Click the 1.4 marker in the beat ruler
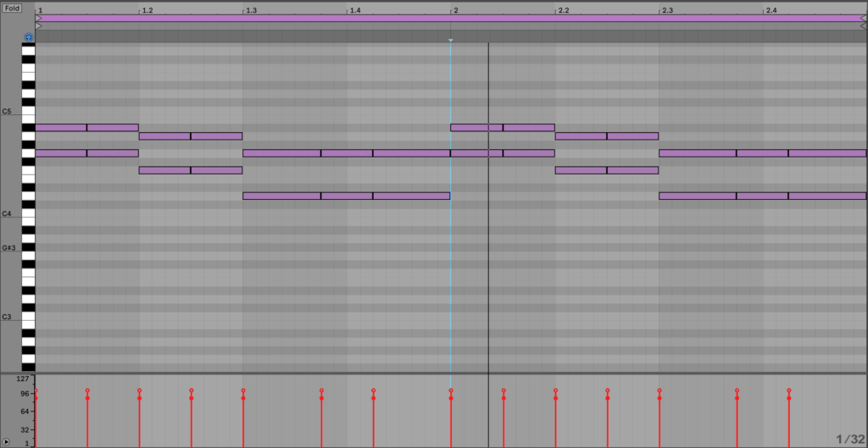The height and width of the screenshot is (448, 868). coord(355,10)
